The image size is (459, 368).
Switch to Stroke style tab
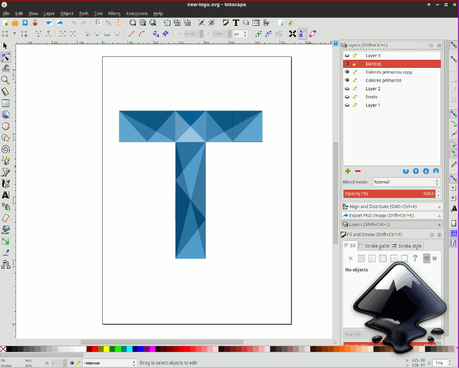click(x=407, y=246)
